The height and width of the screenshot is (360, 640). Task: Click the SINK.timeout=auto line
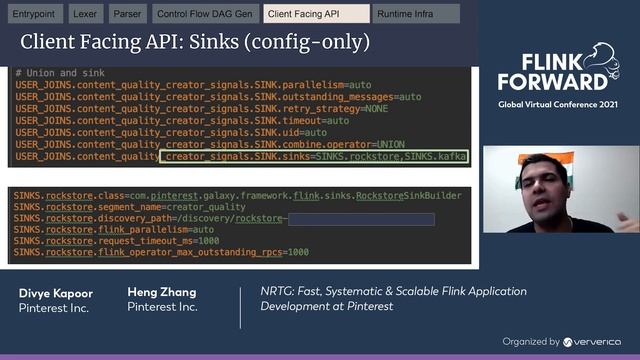182,121
